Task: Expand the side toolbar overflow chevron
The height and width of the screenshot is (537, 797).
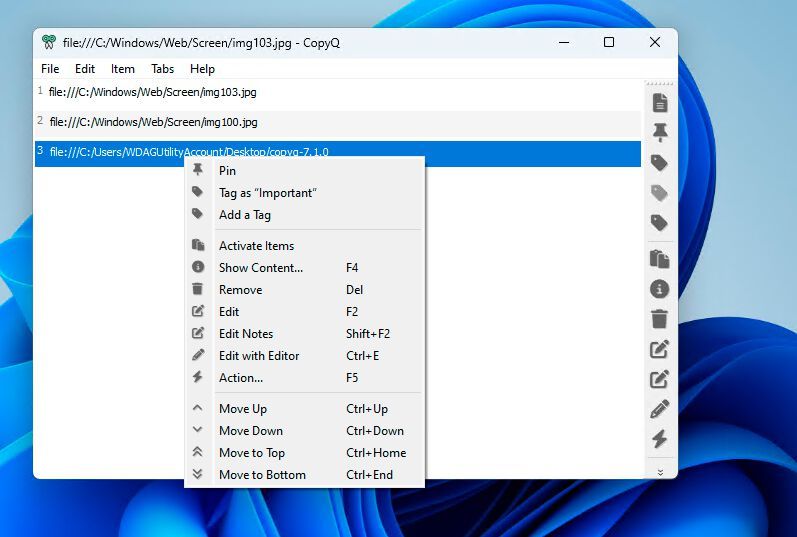Action: click(659, 471)
